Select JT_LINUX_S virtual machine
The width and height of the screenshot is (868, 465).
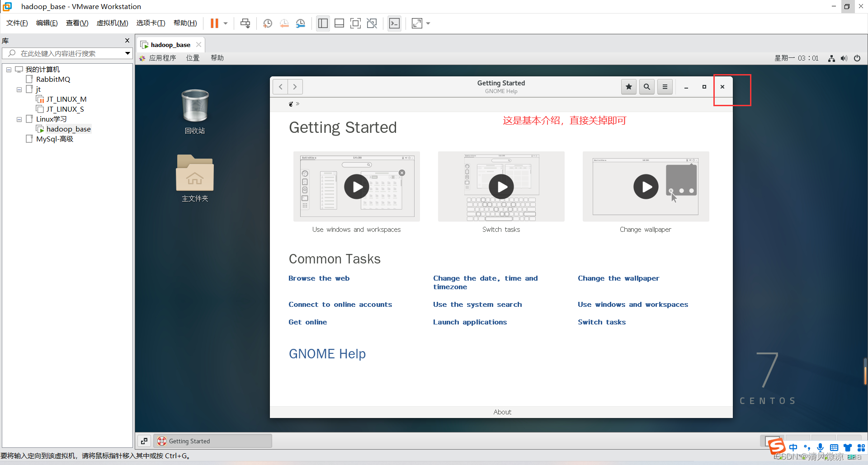pos(65,109)
